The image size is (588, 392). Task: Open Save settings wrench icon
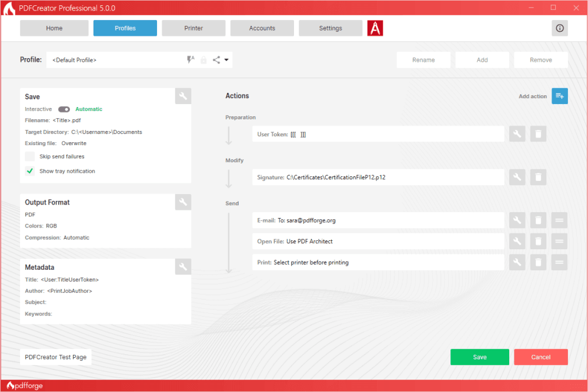tap(183, 96)
